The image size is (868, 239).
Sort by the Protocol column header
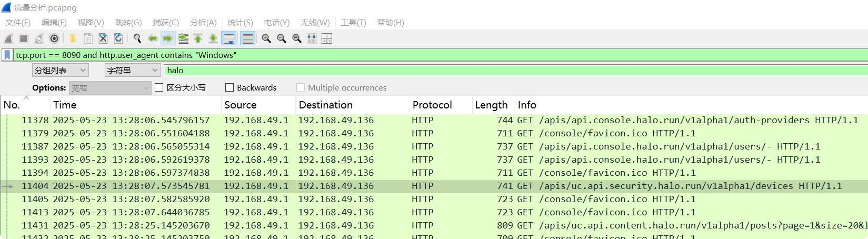[x=441, y=105]
